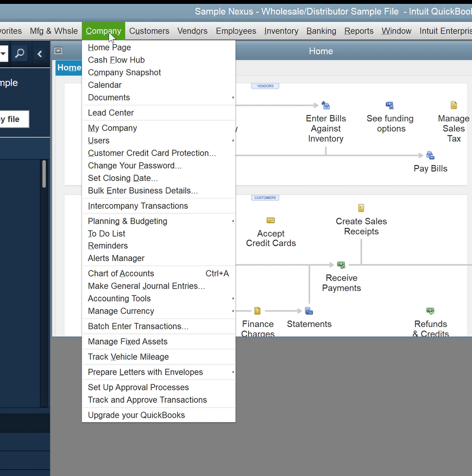Screen dimensions: 472x476
Task: Click the Home tab in the window
Action: point(69,68)
